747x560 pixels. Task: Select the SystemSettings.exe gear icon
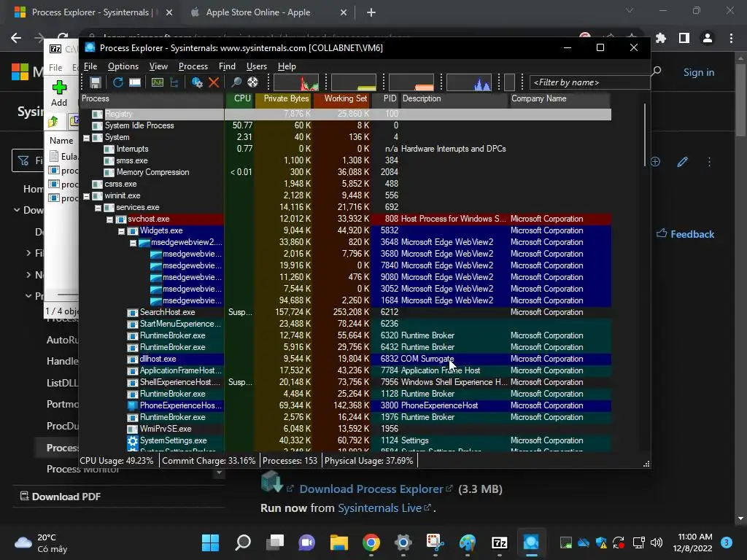coord(133,440)
